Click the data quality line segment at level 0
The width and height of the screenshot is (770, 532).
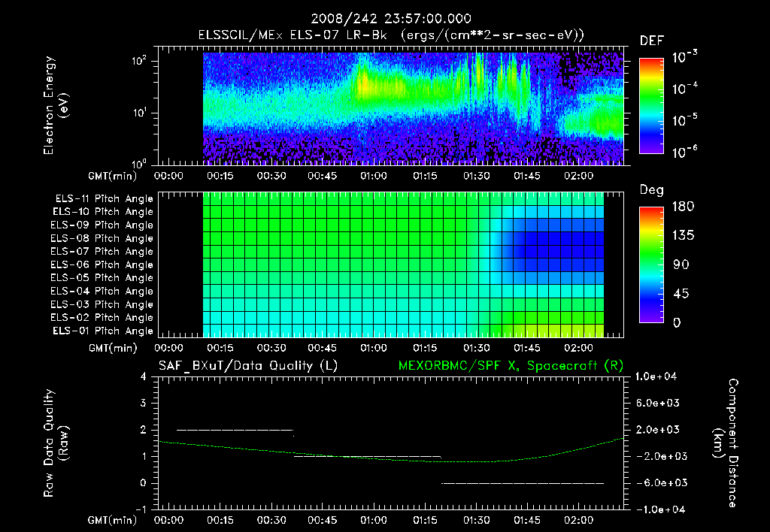coord(523,483)
